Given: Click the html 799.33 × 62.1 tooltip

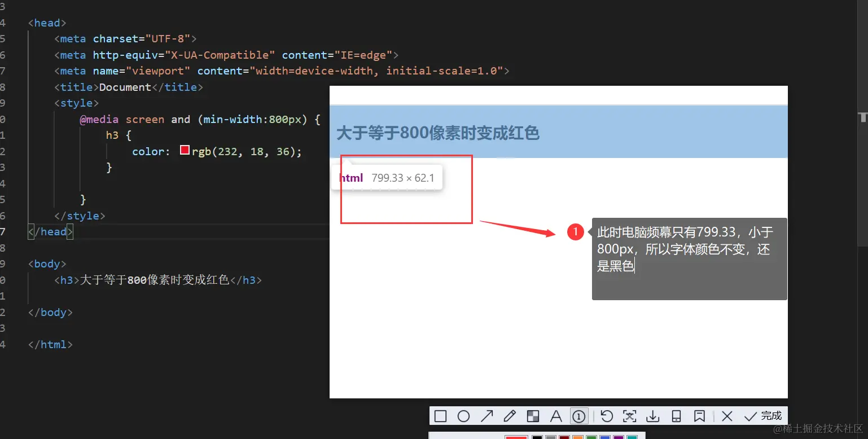Looking at the screenshot, I should [387, 178].
